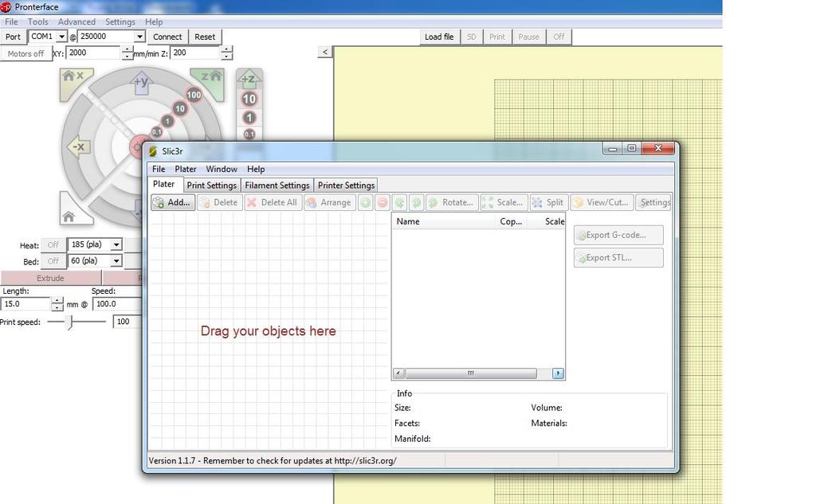Click Extrude button
Viewport: 816px width, 504px height.
pyautogui.click(x=50, y=278)
